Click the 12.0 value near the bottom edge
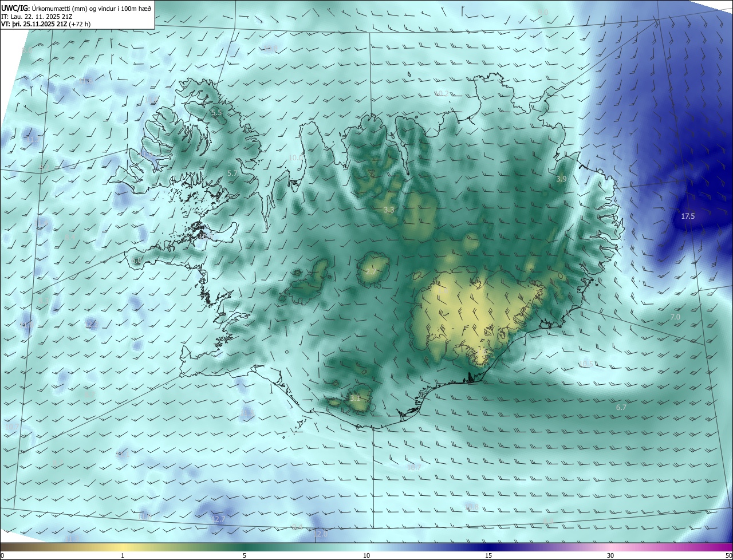This screenshot has height=560, width=733. 321,534
